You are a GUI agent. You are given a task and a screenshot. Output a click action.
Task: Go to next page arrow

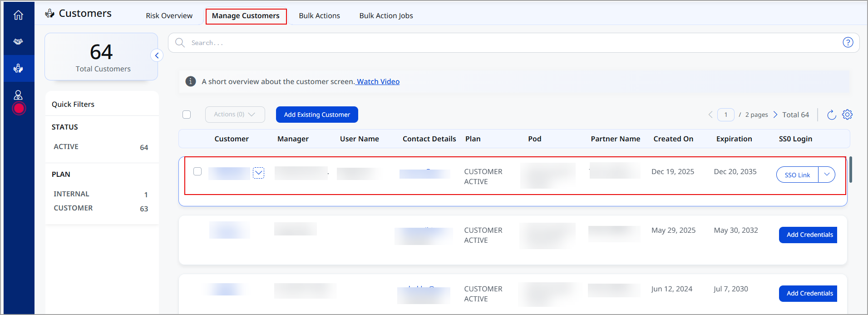click(775, 115)
